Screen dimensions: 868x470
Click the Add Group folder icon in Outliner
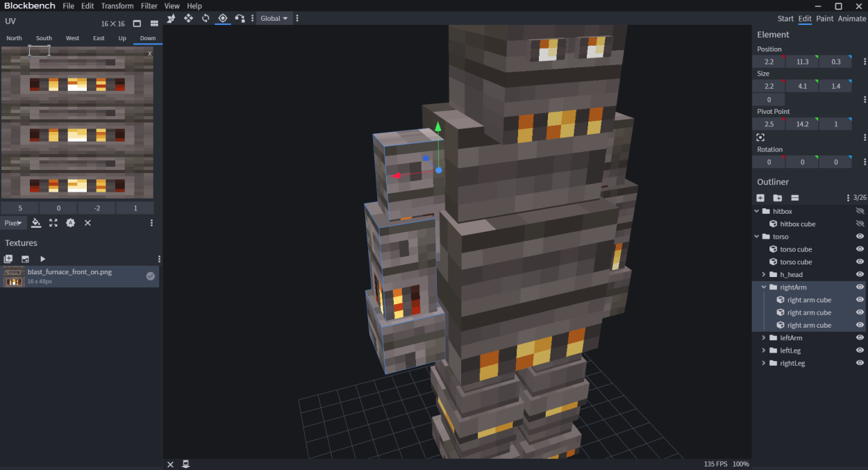778,198
